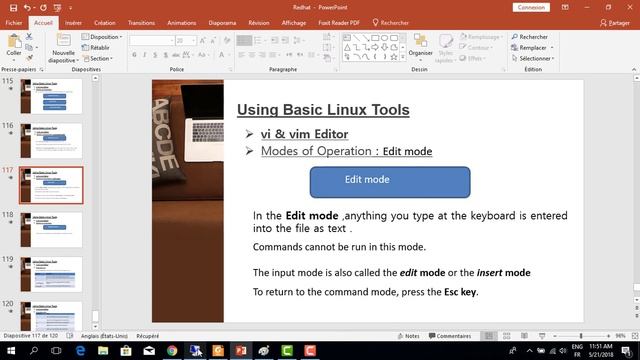This screenshot has width=640, height=360.
Task: Toggle italic formatting (I)
Action: click(144, 55)
